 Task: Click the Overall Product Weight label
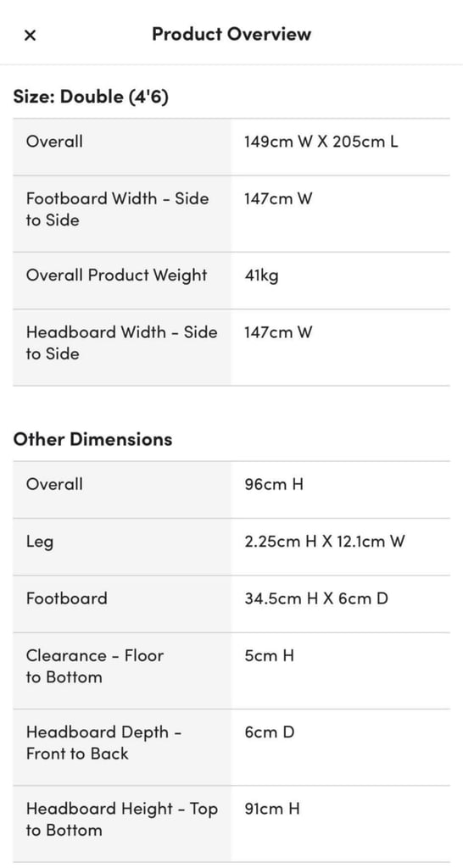116,275
